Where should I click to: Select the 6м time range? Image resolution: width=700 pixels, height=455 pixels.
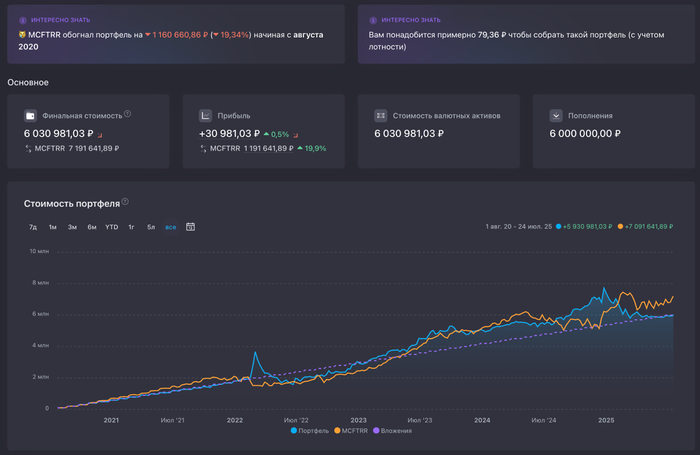pos(92,227)
